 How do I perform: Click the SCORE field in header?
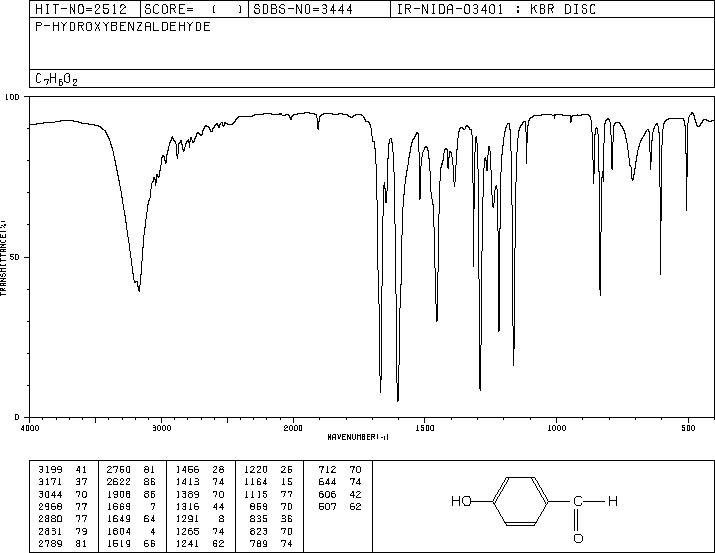(195, 9)
